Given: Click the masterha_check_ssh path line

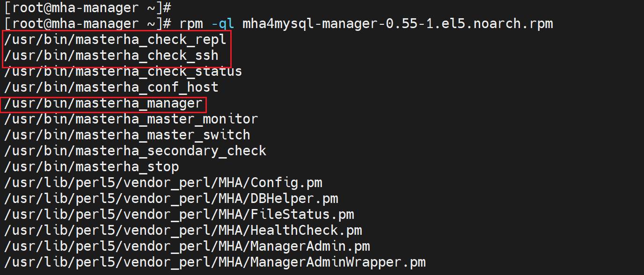Looking at the screenshot, I should point(111,56).
